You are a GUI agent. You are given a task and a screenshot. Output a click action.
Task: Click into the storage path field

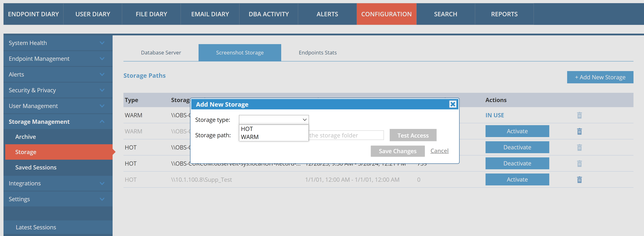(346, 136)
